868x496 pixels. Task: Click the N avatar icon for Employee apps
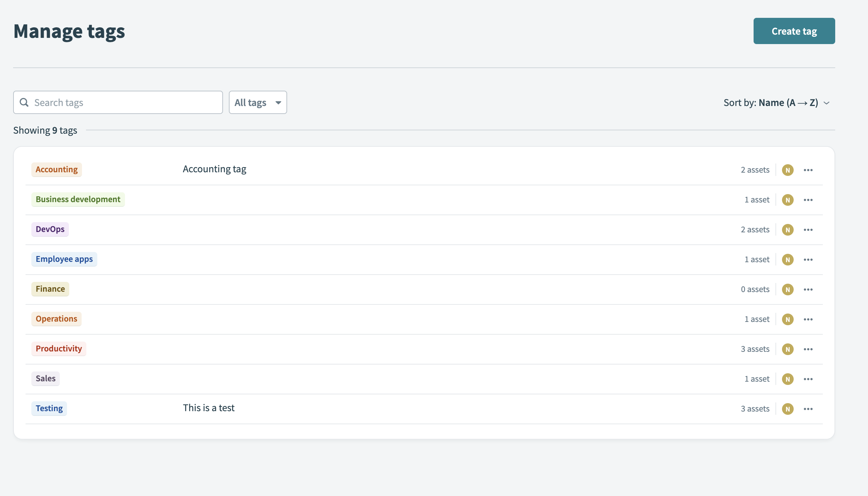787,259
